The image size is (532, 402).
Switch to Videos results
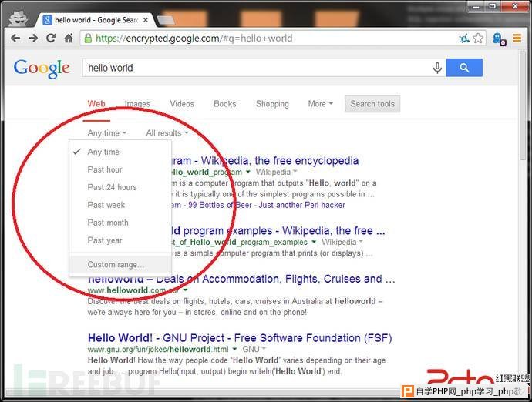[x=182, y=104]
